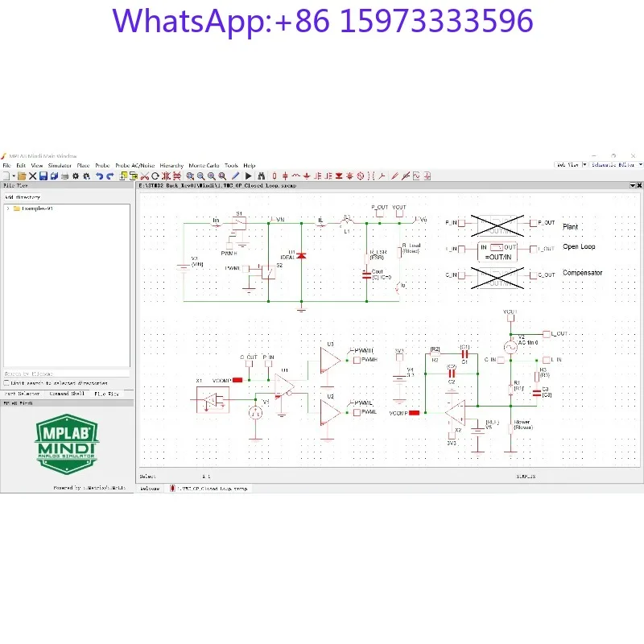
Task: Click the Compensator label text
Action: pyautogui.click(x=582, y=273)
